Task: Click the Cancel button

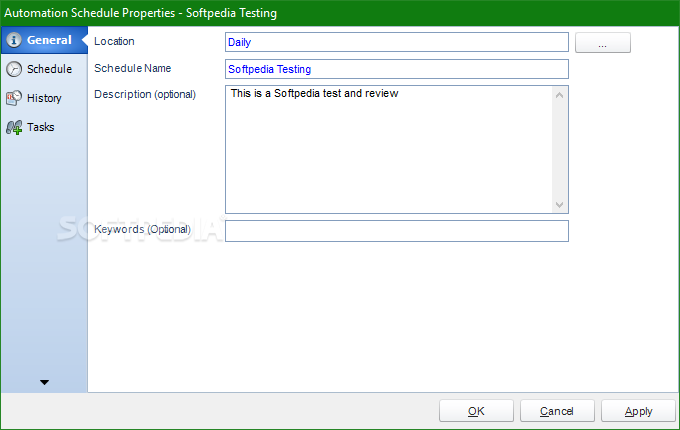Action: click(x=557, y=411)
